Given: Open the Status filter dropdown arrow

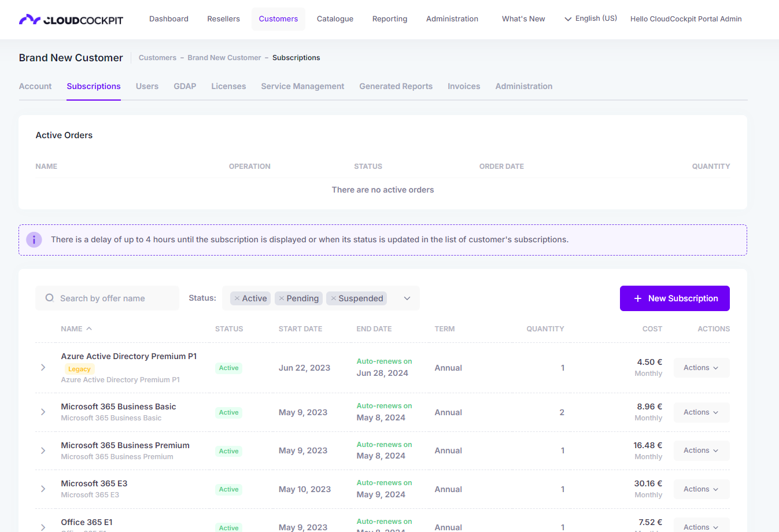Looking at the screenshot, I should 407,298.
